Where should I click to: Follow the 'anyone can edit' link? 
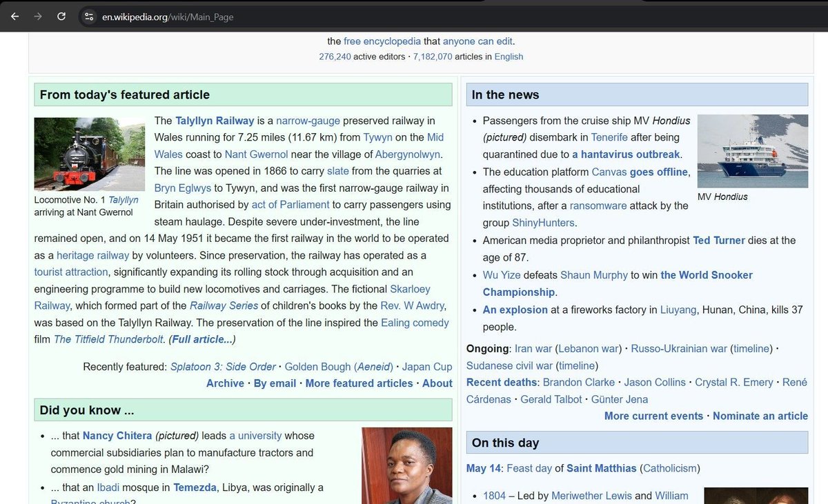click(477, 41)
